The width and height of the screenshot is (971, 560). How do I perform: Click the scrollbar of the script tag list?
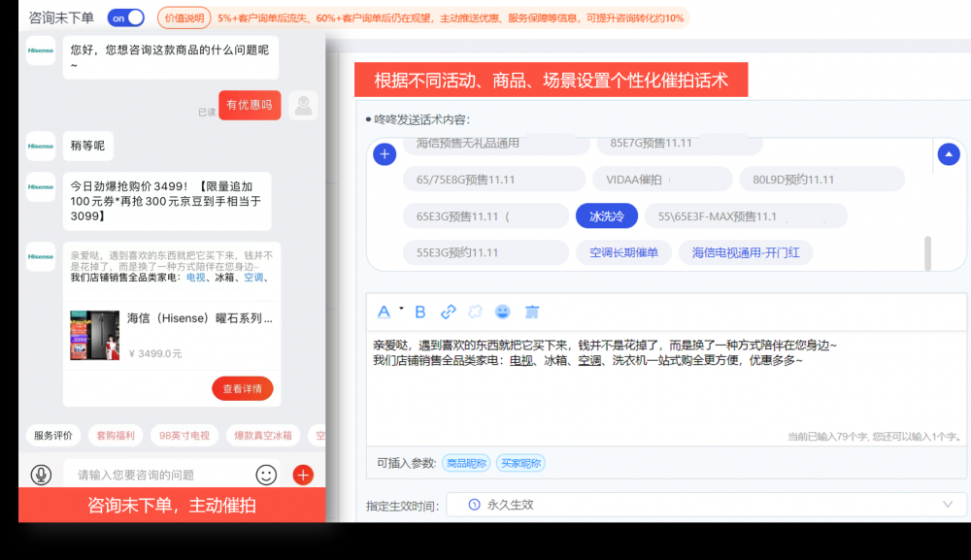tap(927, 253)
